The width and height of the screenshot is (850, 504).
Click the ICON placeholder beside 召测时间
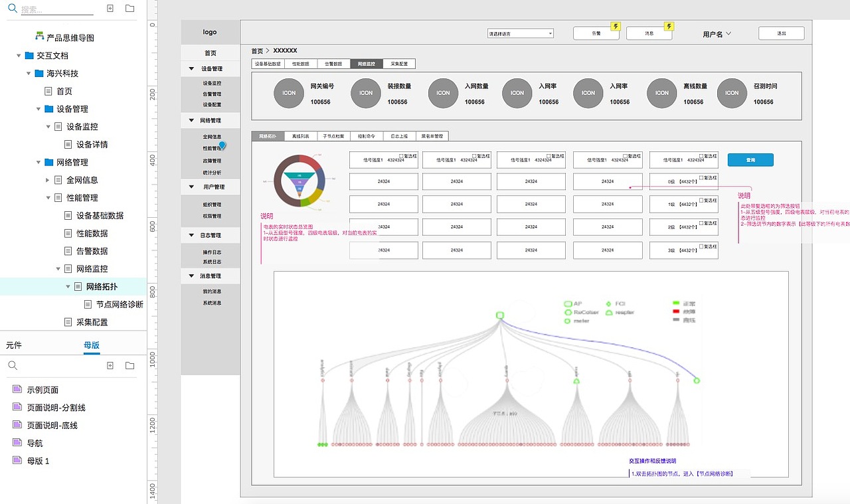click(x=732, y=93)
